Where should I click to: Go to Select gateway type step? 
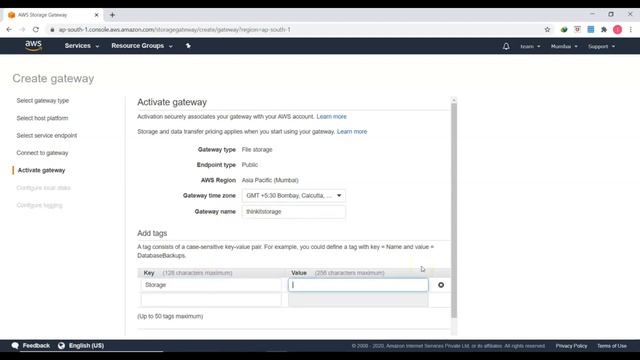43,100
